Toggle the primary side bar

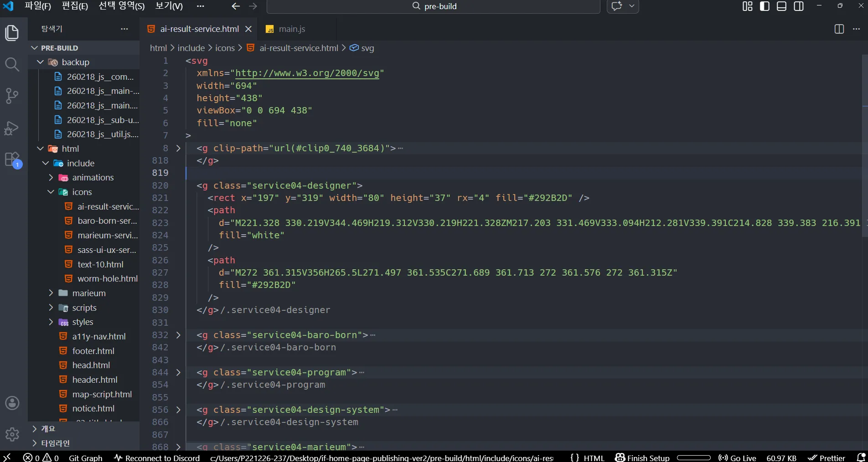click(x=765, y=6)
